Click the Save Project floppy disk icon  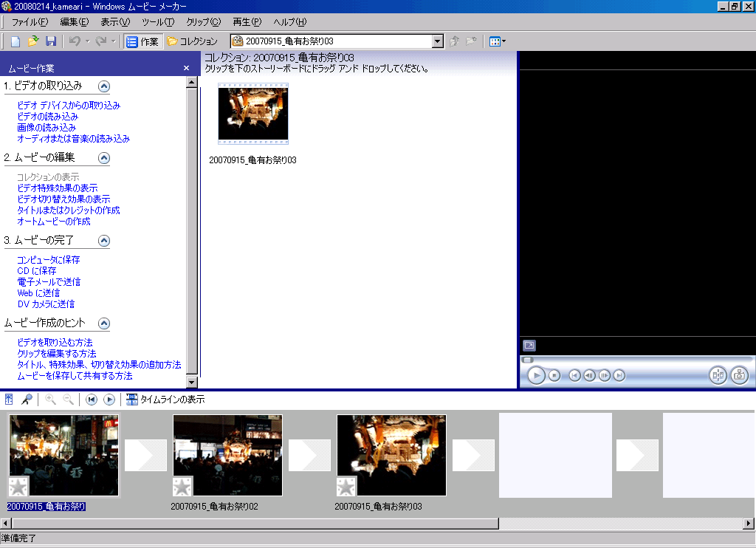(x=51, y=41)
